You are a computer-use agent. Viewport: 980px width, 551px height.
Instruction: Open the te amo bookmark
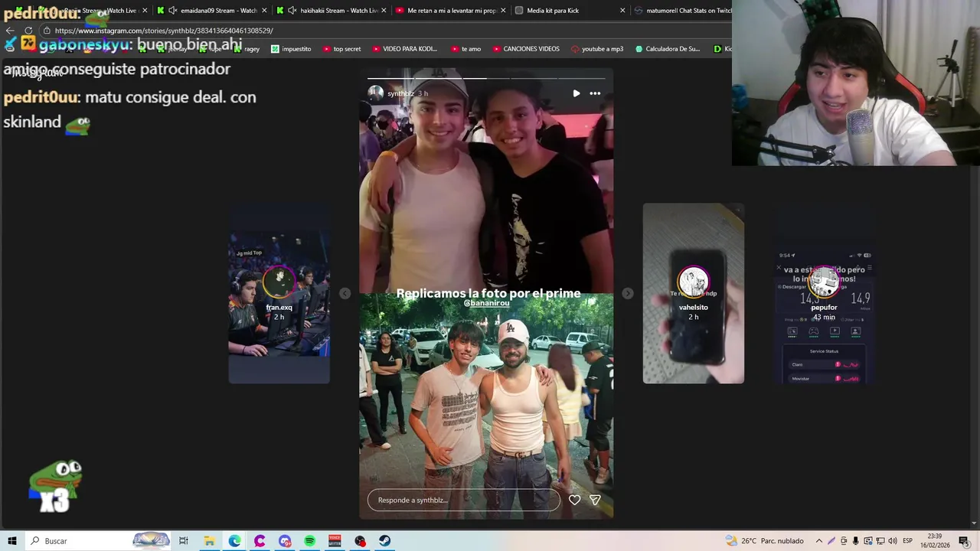[465, 49]
